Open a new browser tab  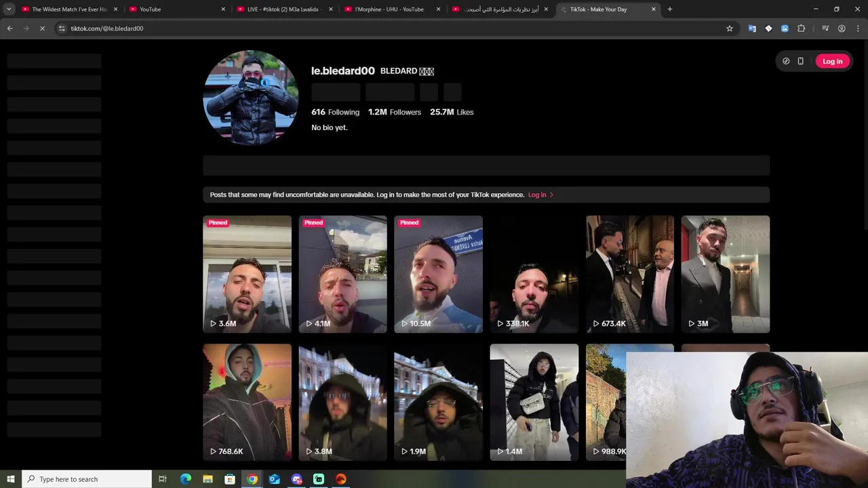click(x=670, y=9)
